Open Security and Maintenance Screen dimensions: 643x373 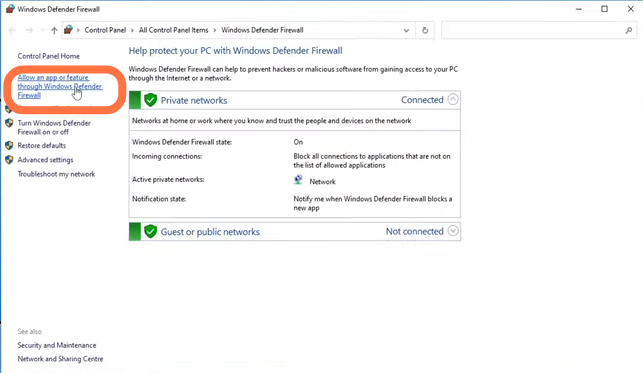tap(57, 345)
